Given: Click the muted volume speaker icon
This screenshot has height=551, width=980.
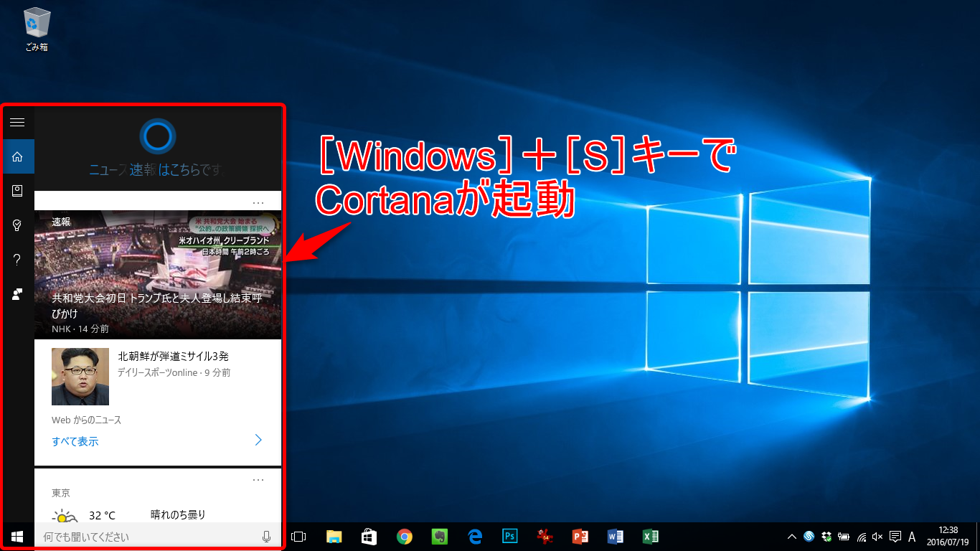Looking at the screenshot, I should point(877,537).
